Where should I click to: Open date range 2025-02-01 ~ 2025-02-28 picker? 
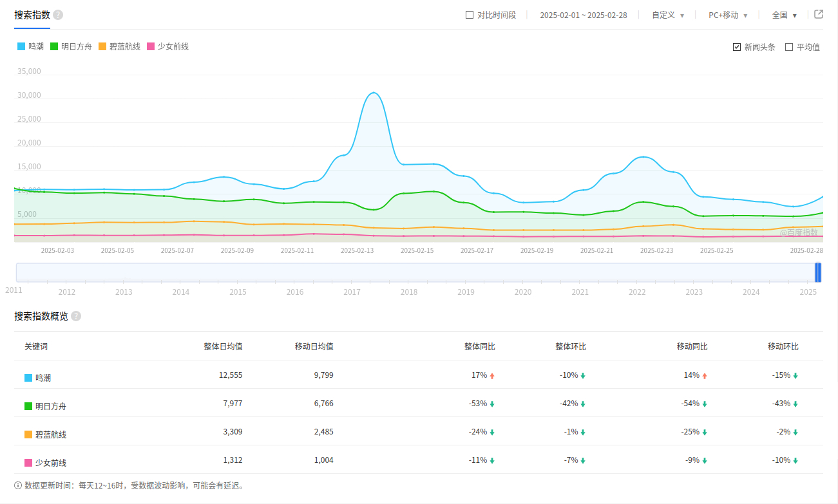[583, 15]
